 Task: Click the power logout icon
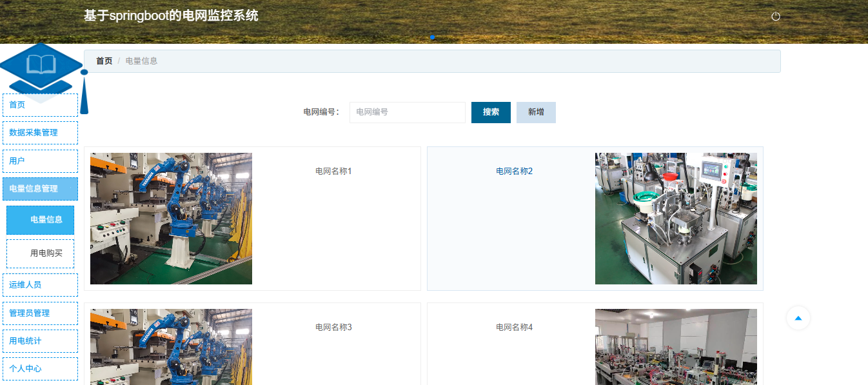pos(776,16)
